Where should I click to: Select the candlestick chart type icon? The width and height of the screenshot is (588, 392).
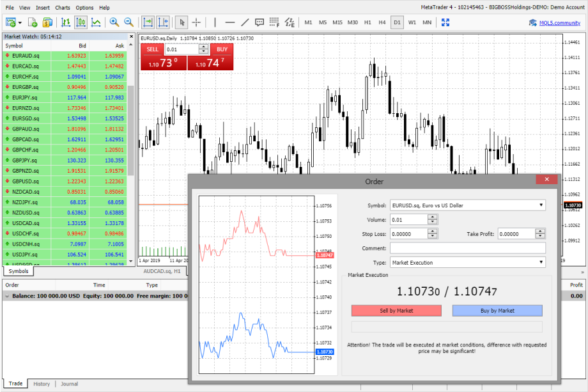click(81, 22)
